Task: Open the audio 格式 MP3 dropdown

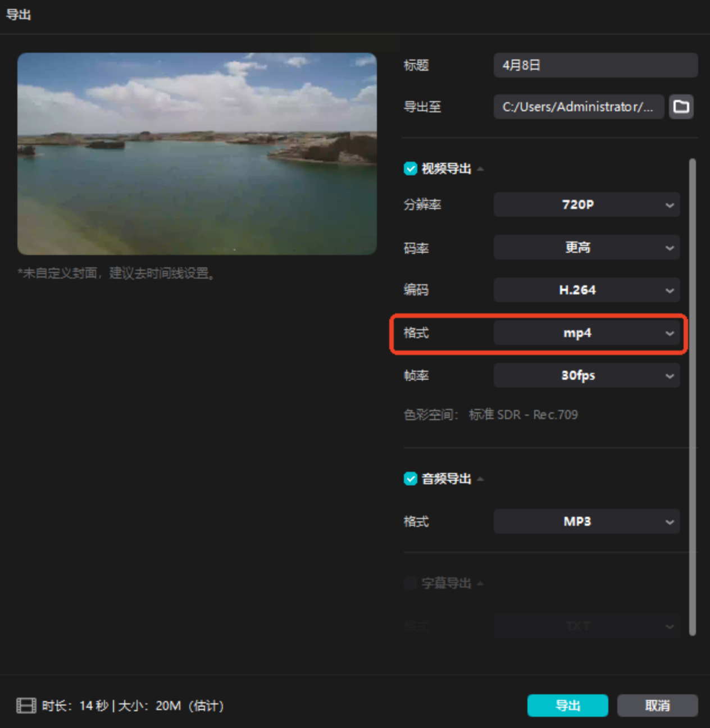Action: tap(586, 521)
